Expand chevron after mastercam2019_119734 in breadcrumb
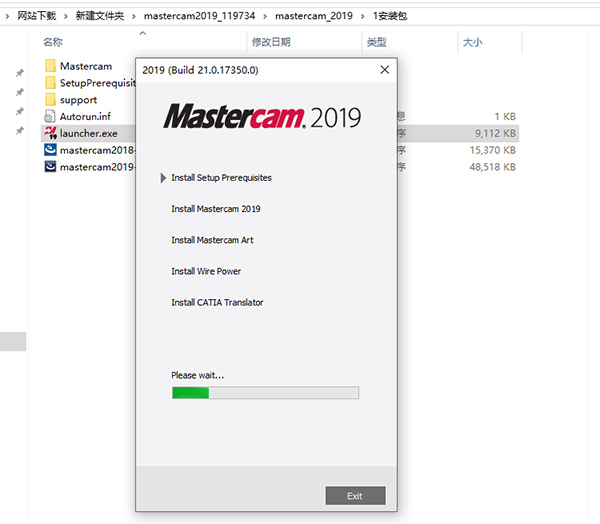The height and width of the screenshot is (524, 600). click(x=265, y=16)
